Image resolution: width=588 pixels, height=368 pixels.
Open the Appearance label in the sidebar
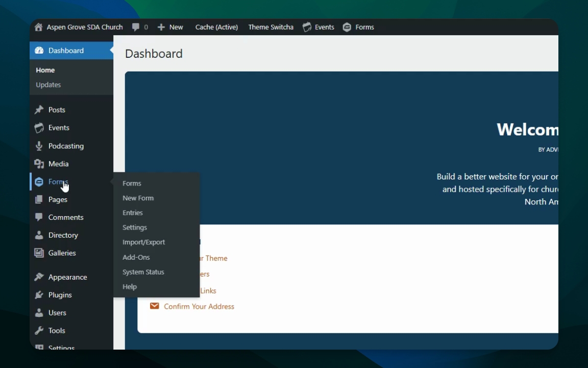(x=67, y=277)
